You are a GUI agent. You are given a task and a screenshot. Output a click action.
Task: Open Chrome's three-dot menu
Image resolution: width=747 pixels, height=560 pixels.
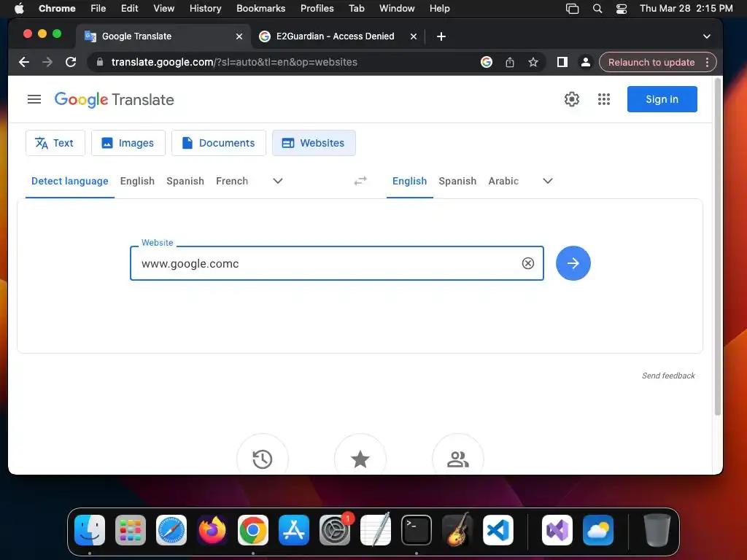pos(708,62)
